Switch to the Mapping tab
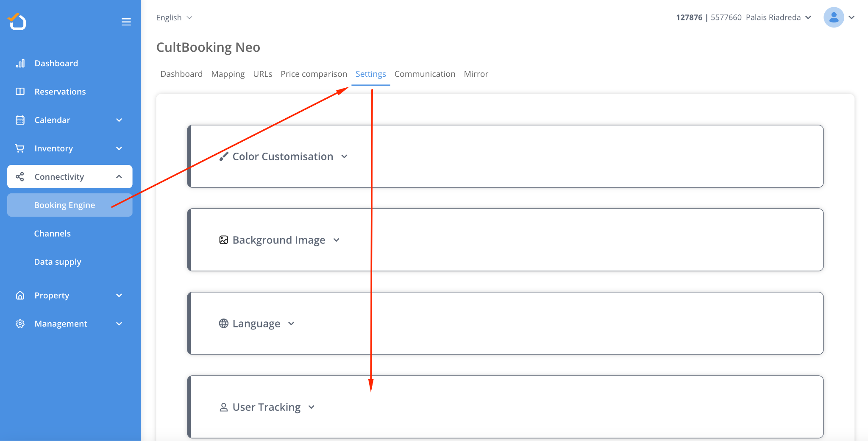 (228, 74)
